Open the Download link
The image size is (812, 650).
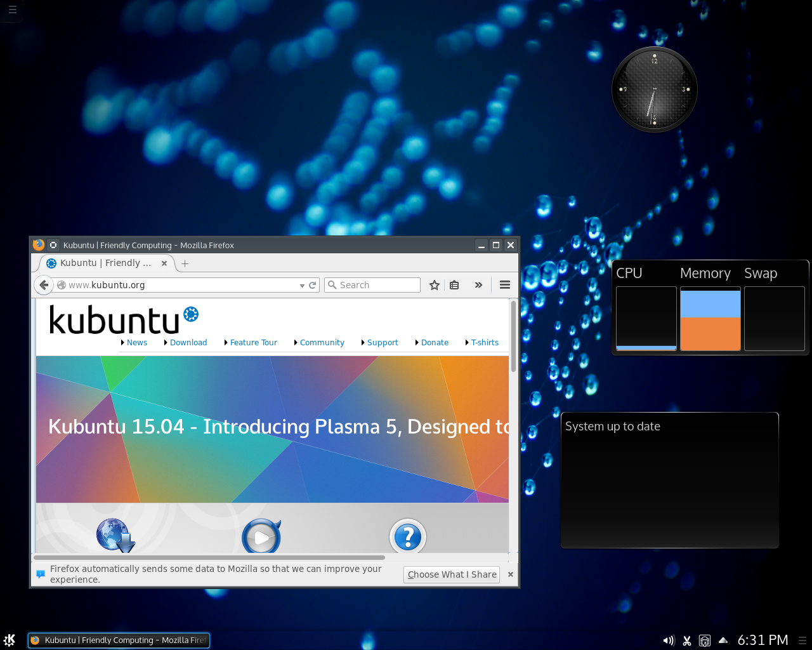point(188,342)
